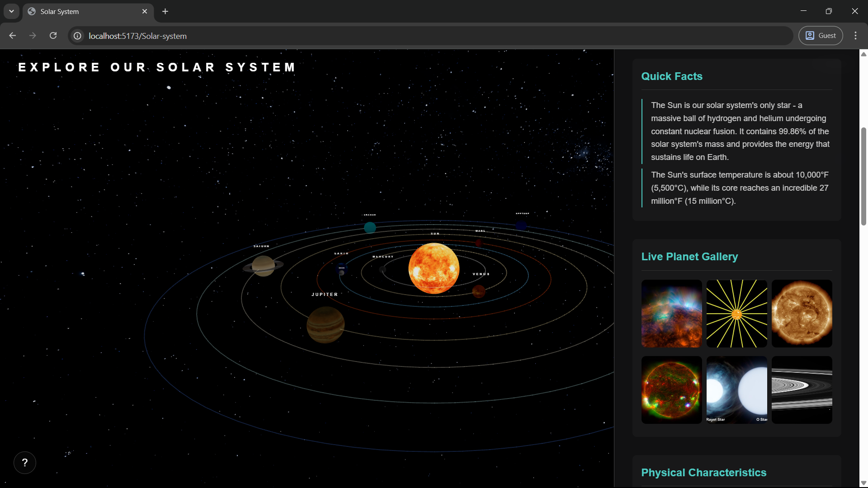Click the teal Uranus planet
Image resolution: width=868 pixels, height=488 pixels.
pos(370,227)
